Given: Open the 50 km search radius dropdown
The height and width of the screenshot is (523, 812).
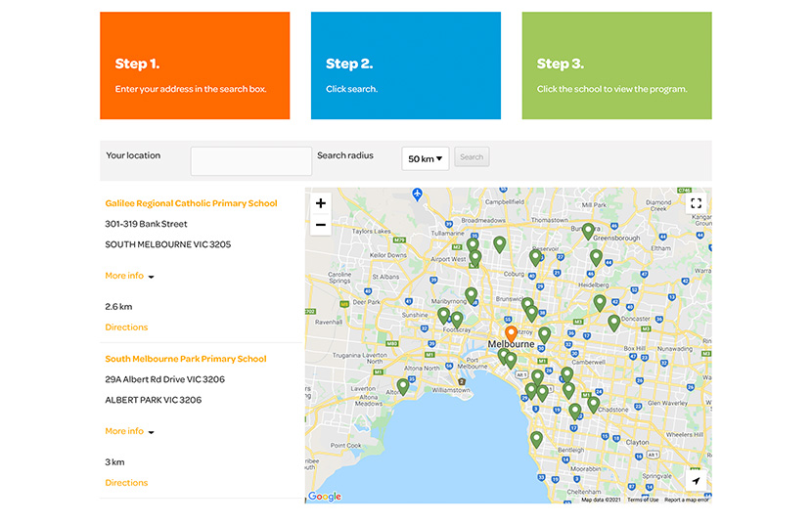Looking at the screenshot, I should tap(426, 158).
